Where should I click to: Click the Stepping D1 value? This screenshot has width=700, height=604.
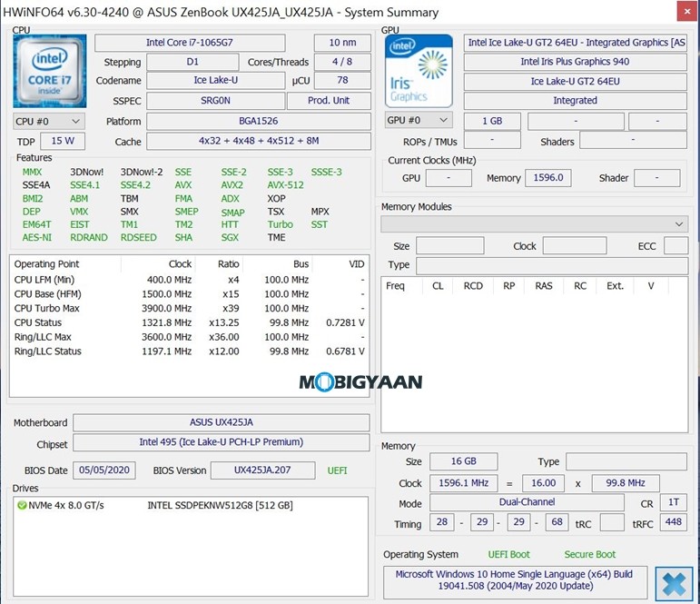pyautogui.click(x=192, y=62)
